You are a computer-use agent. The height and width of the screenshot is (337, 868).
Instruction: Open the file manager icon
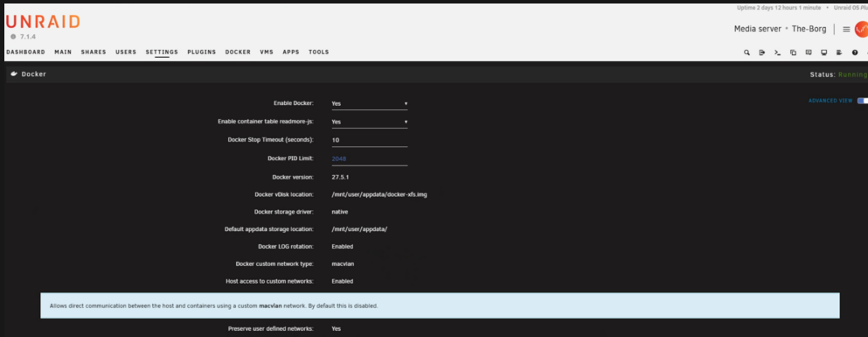point(793,53)
